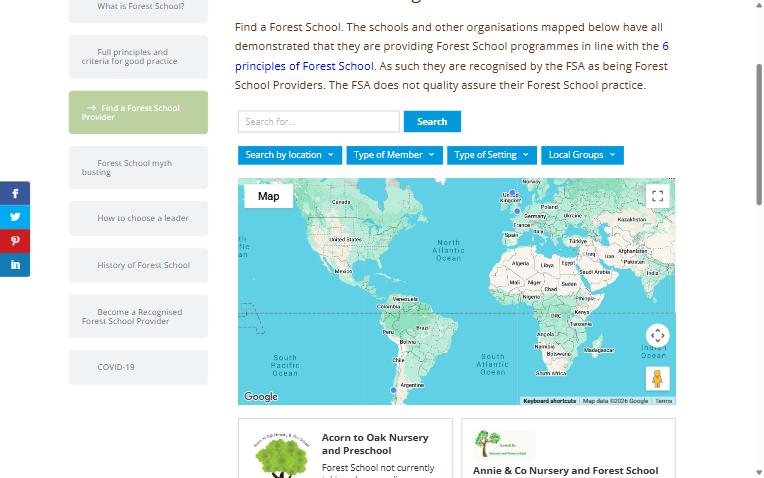Open How to choose a leader page

[x=138, y=218]
